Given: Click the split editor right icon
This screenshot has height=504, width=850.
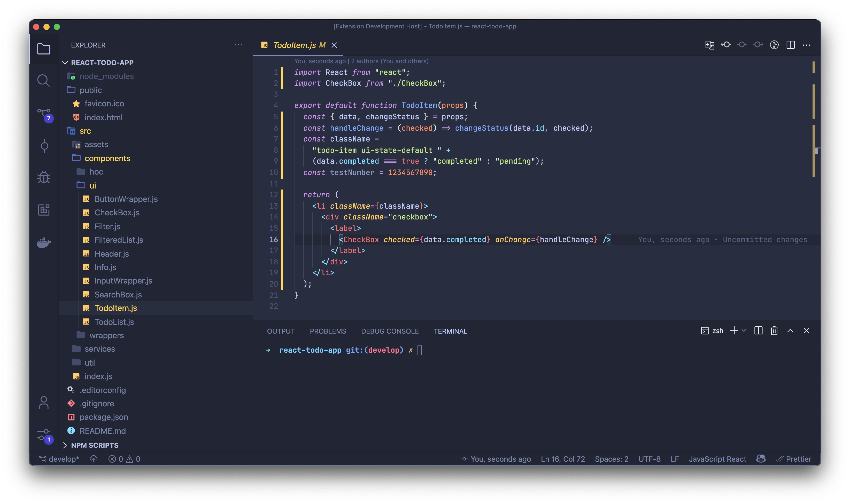Looking at the screenshot, I should (790, 45).
